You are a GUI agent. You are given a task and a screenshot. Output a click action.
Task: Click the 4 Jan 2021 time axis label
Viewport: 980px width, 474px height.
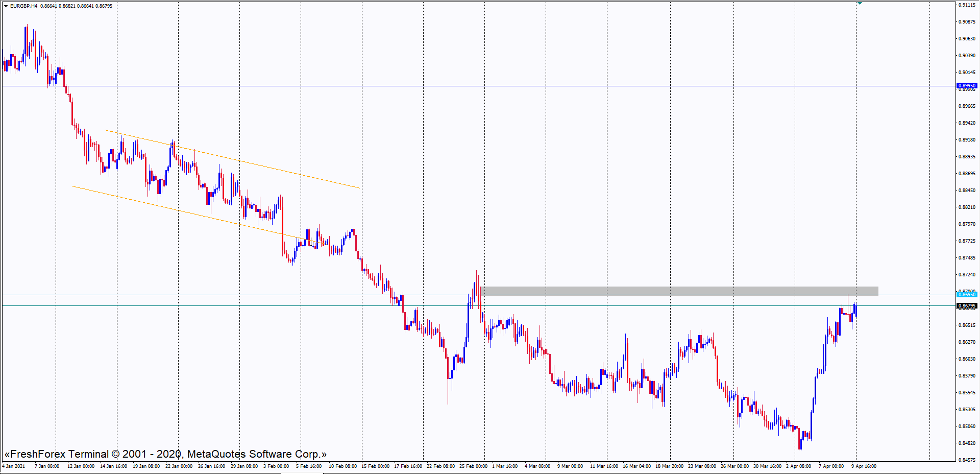click(x=14, y=466)
